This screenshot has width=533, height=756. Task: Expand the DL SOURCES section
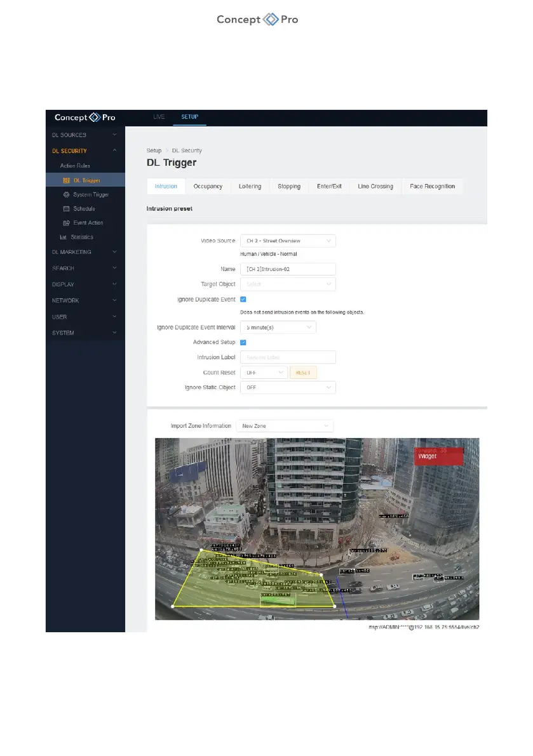coord(85,135)
